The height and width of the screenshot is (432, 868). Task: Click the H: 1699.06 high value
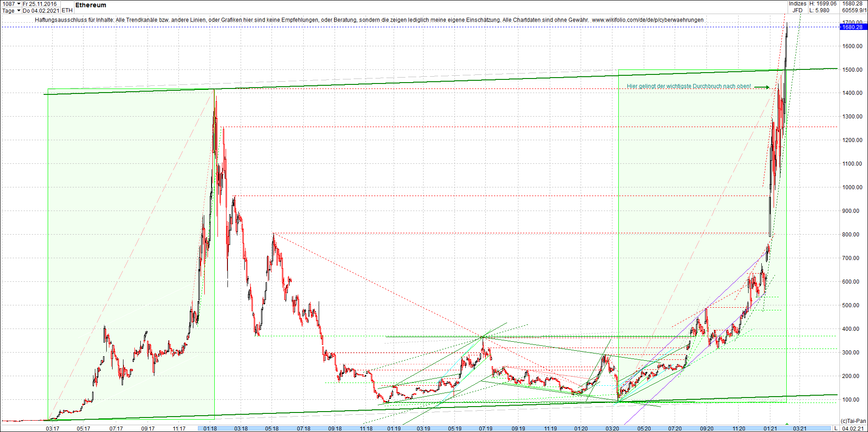(x=823, y=4)
